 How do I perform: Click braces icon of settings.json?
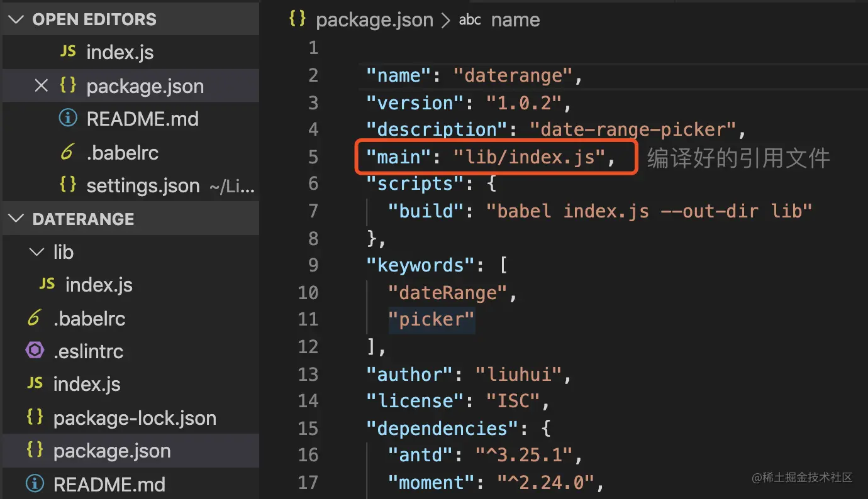[68, 185]
